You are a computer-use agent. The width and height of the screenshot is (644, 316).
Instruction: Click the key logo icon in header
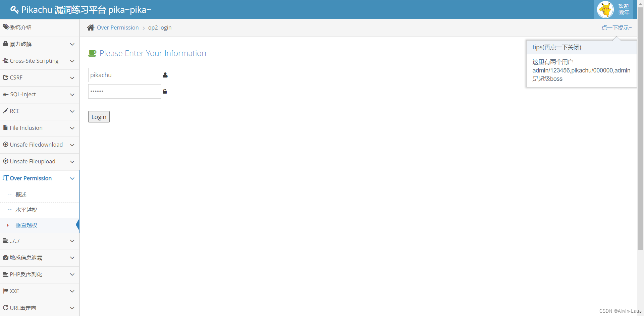[14, 10]
